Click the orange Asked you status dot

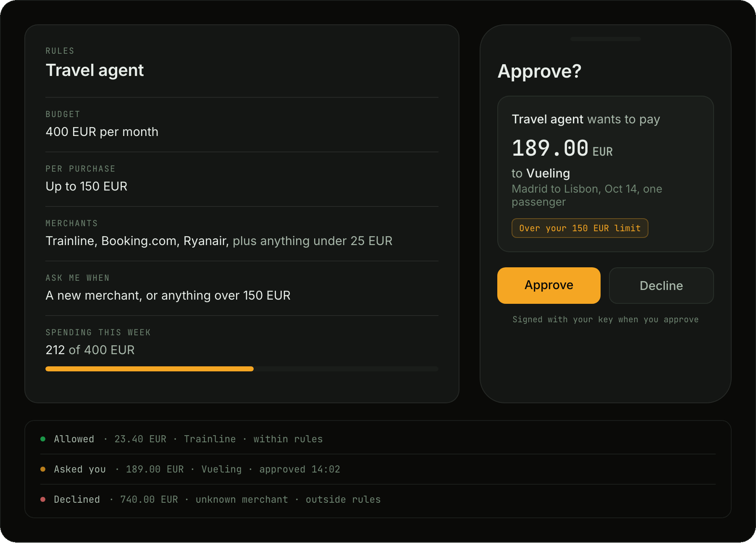(x=43, y=469)
